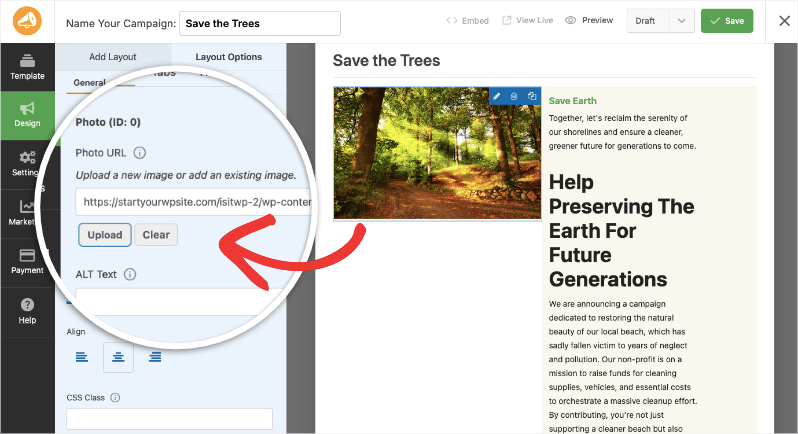This screenshot has width=798, height=434.
Task: Click into the Photo URL field
Action: [x=194, y=202]
